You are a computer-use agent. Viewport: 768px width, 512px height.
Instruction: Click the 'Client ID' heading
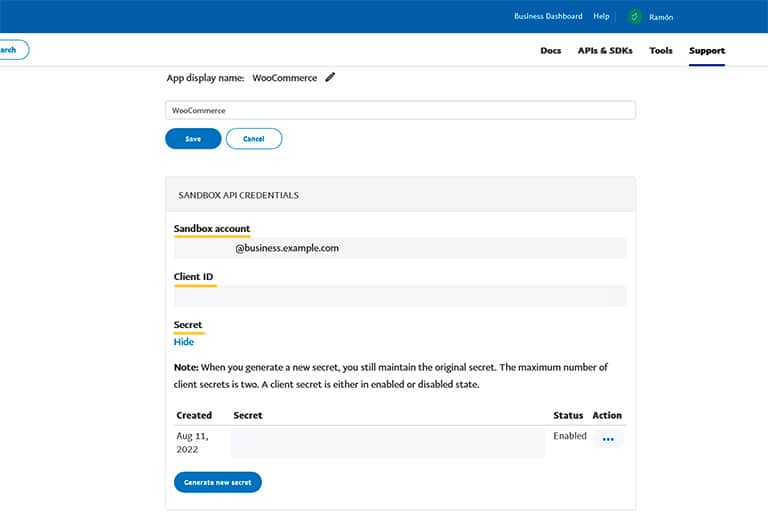[x=193, y=276]
